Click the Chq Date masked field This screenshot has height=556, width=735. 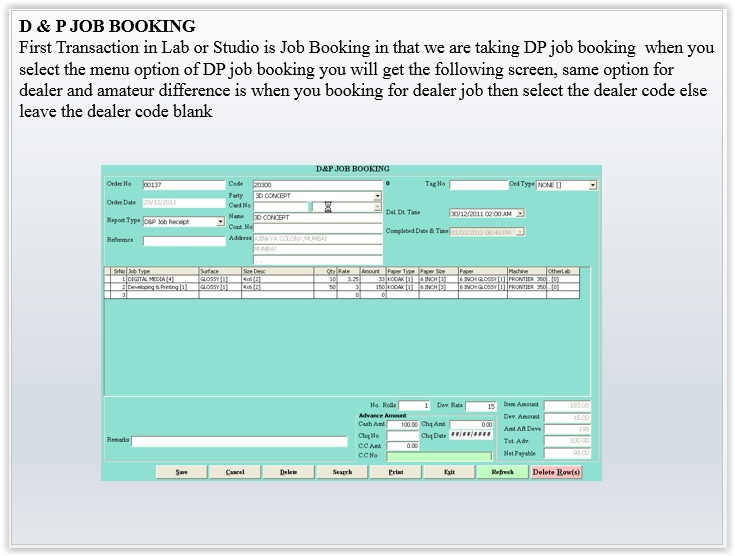click(x=471, y=435)
